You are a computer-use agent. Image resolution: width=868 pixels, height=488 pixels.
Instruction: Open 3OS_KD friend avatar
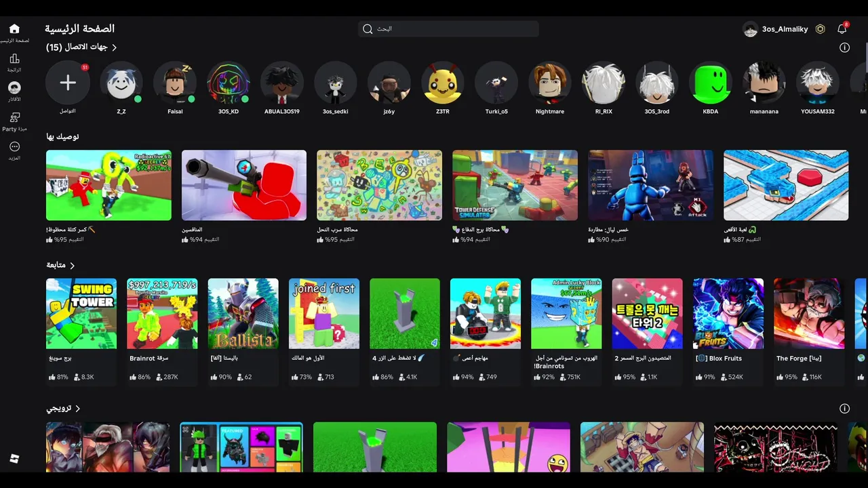click(x=229, y=83)
